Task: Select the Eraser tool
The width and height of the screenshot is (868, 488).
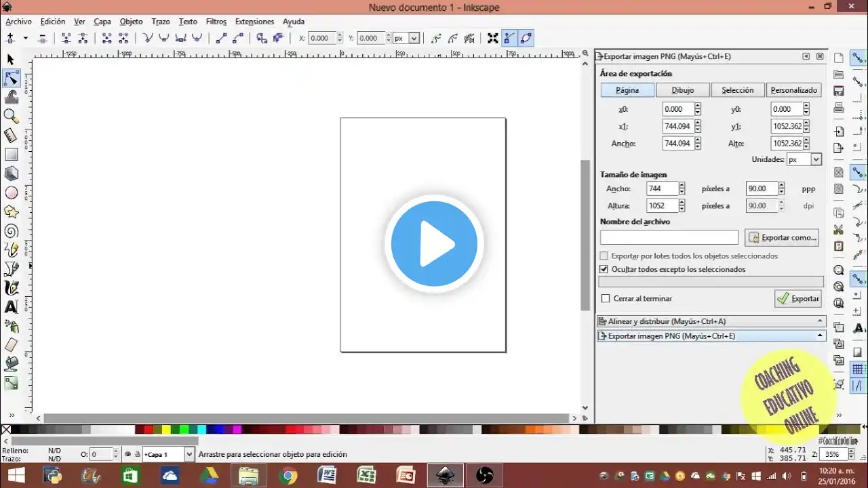Action: click(x=11, y=345)
